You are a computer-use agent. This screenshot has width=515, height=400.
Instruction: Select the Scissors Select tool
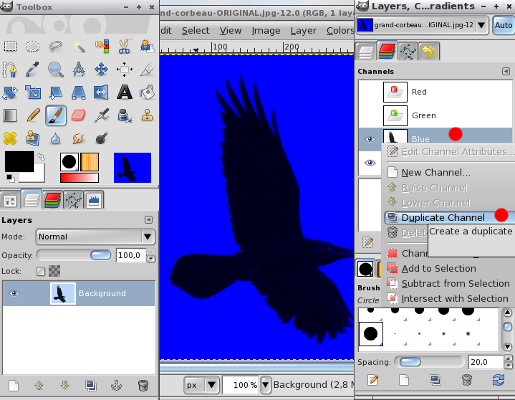coord(124,46)
